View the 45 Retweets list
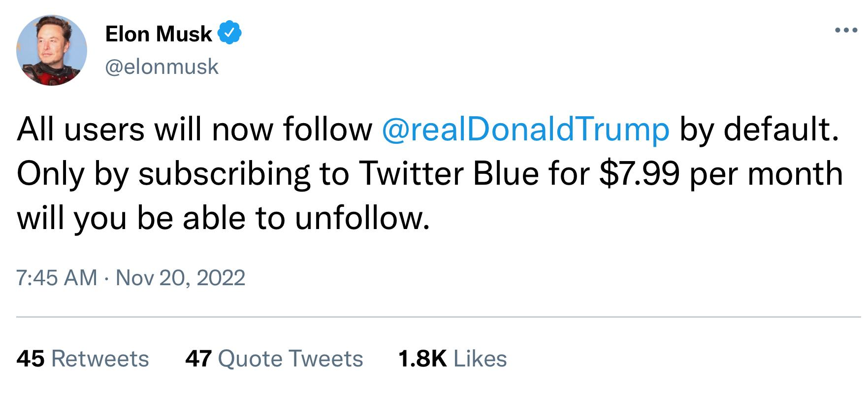This screenshot has width=868, height=397. click(83, 359)
